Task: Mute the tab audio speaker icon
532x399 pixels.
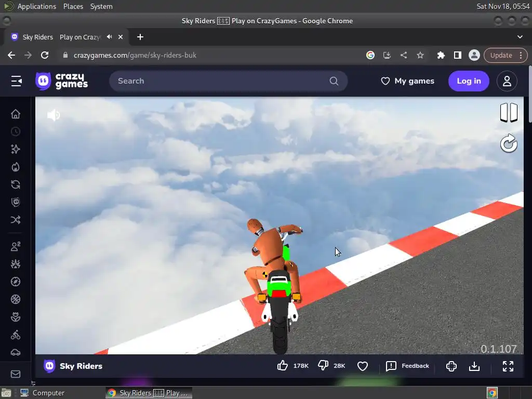Action: 109,37
